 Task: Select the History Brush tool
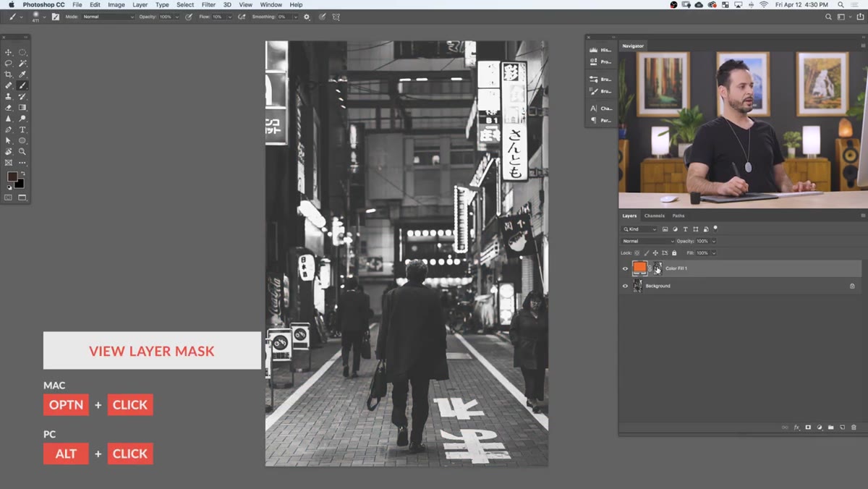click(22, 96)
